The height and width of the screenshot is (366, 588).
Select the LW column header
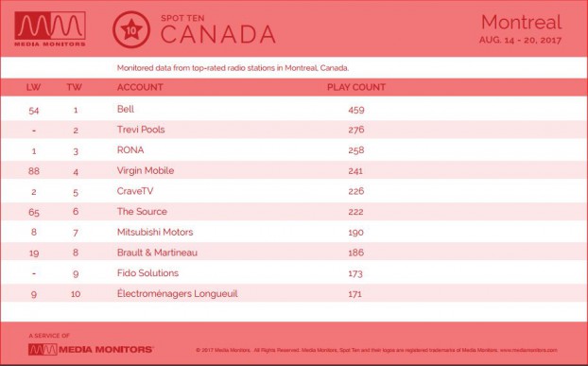[x=34, y=87]
